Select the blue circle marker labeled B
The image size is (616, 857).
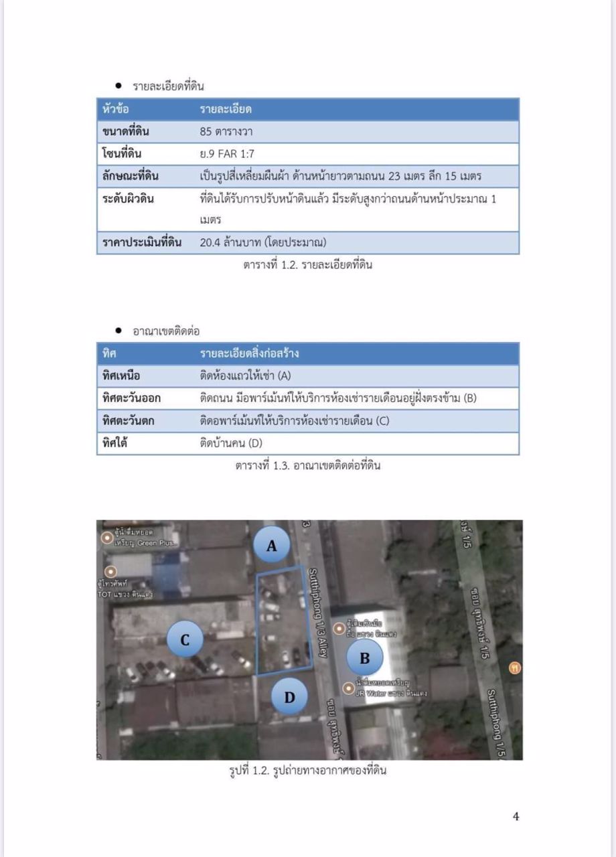pyautogui.click(x=364, y=658)
